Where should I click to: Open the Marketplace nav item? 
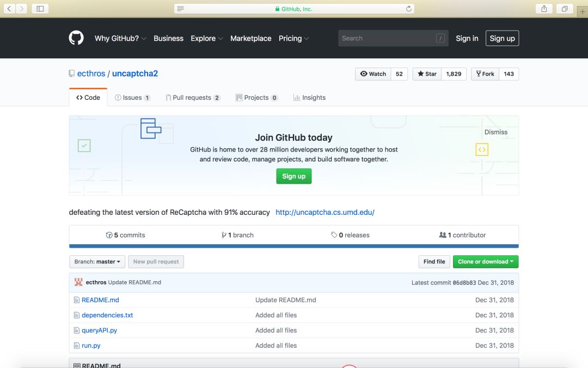tap(251, 38)
